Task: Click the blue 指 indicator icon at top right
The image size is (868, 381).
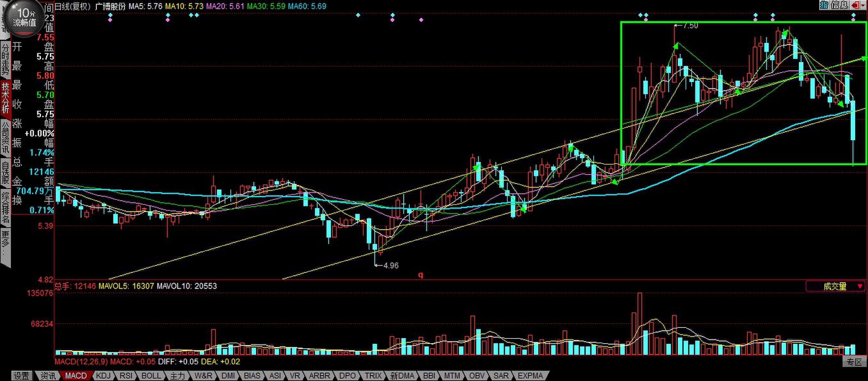Action: pos(824,5)
